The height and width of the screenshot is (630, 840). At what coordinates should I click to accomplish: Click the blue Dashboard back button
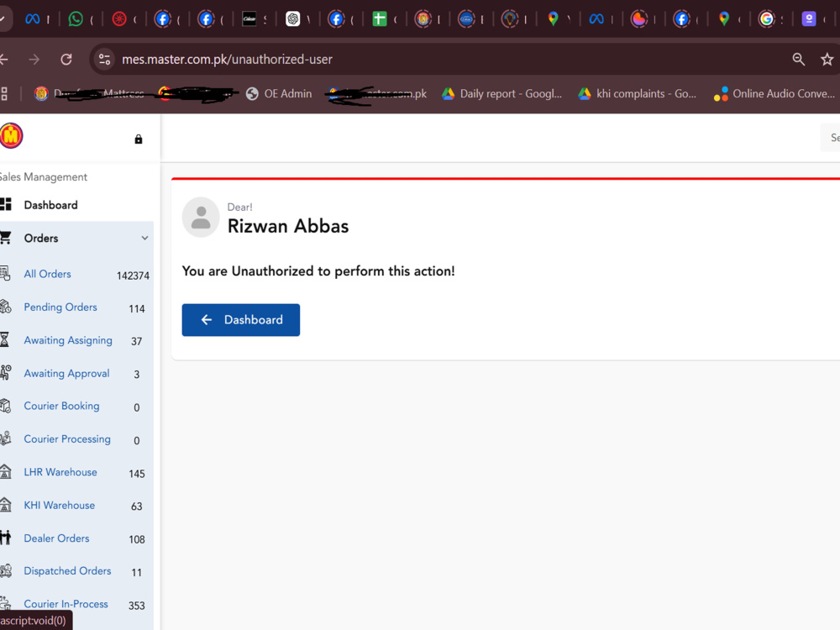(240, 320)
